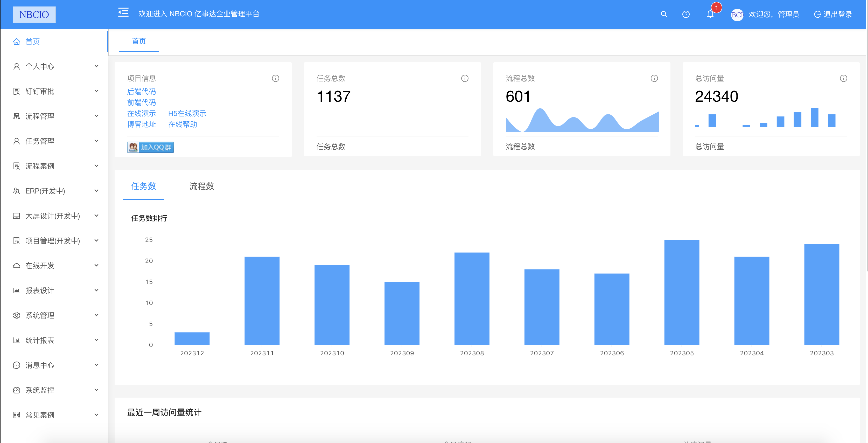Click the 项目信息 card info icon
Screen dimensions: 868x443
pyautogui.click(x=275, y=78)
